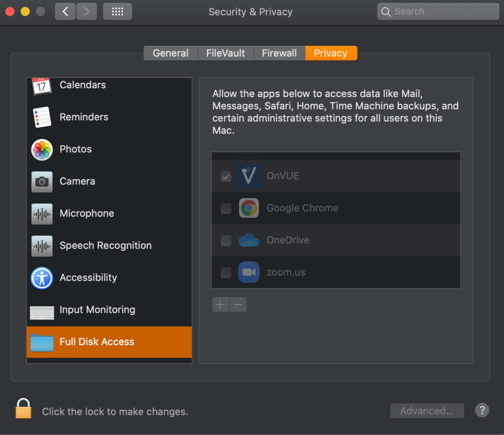Tick the zoom.us checkbox

[x=226, y=272]
